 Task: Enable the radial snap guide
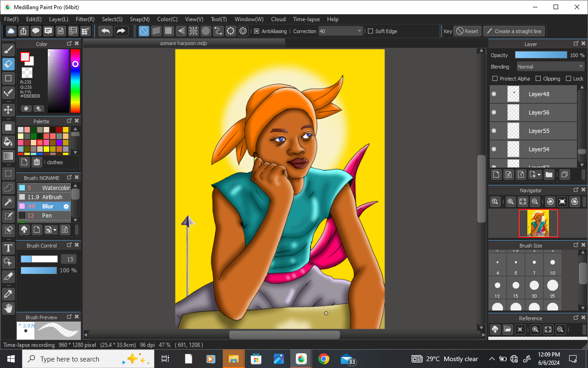(x=193, y=31)
